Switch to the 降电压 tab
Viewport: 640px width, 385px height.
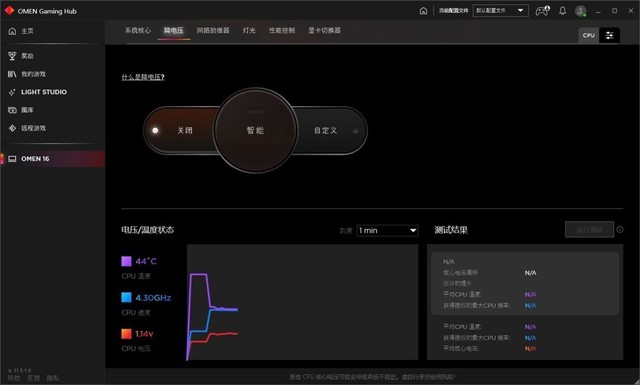[x=174, y=31]
